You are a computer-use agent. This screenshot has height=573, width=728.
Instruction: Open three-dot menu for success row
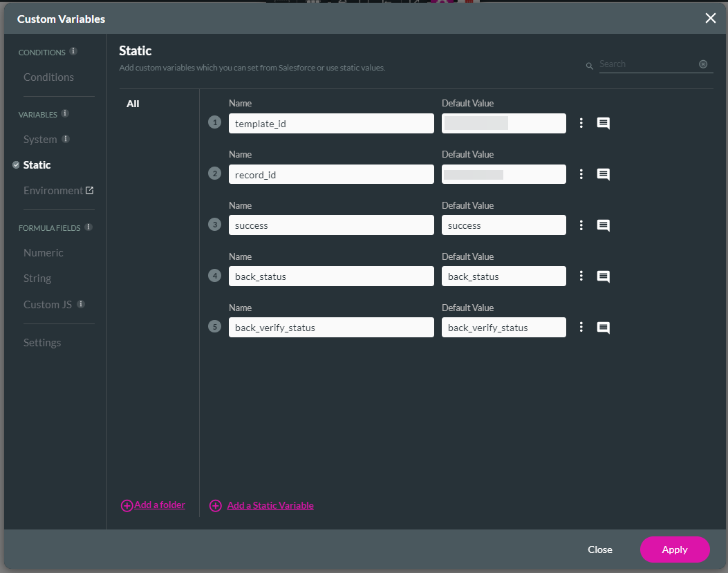581,225
